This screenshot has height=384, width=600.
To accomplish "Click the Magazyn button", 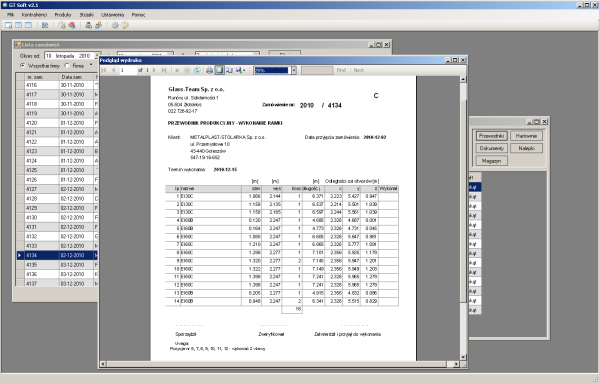I will tap(492, 161).
